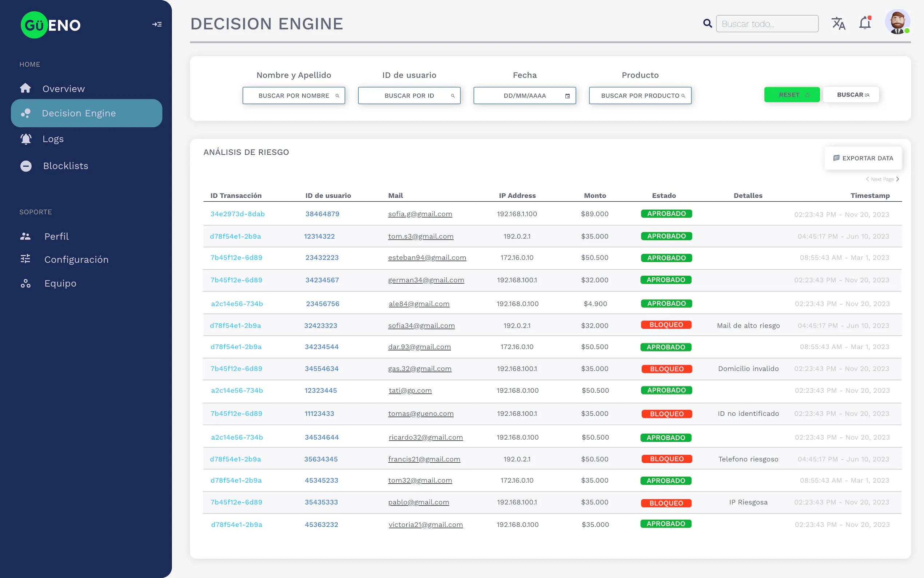924x578 pixels.
Task: Open transaction link 34e2973d-8dab
Action: point(237,214)
